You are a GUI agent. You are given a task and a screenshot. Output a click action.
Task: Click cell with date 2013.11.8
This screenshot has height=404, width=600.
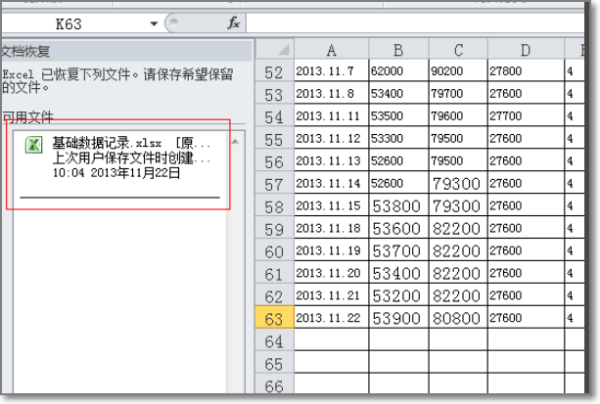331,93
